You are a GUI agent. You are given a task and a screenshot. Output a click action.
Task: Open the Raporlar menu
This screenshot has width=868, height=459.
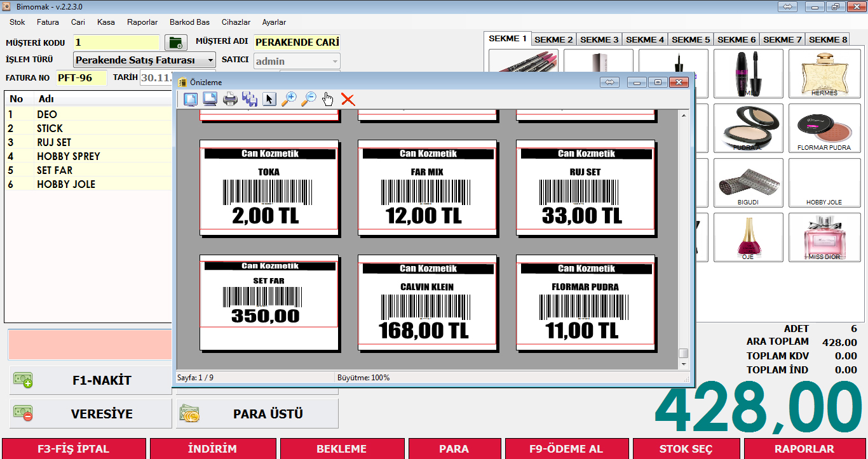pyautogui.click(x=142, y=22)
